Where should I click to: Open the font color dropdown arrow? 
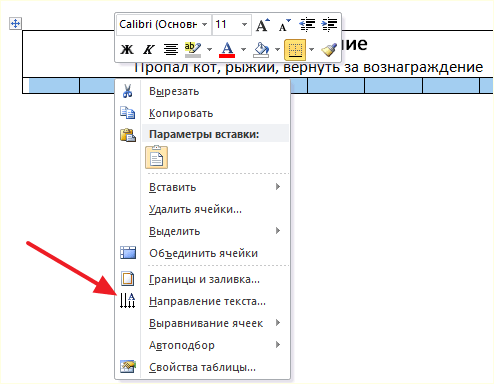tap(243, 49)
